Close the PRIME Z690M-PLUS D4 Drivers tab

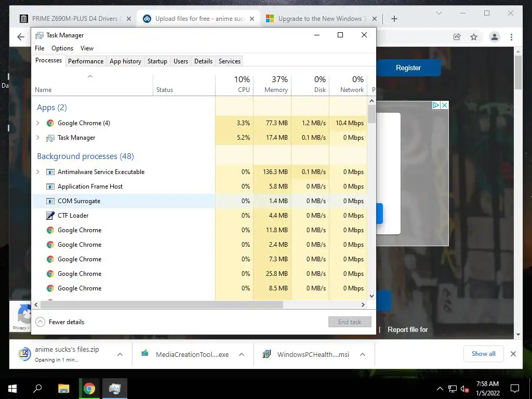129,19
